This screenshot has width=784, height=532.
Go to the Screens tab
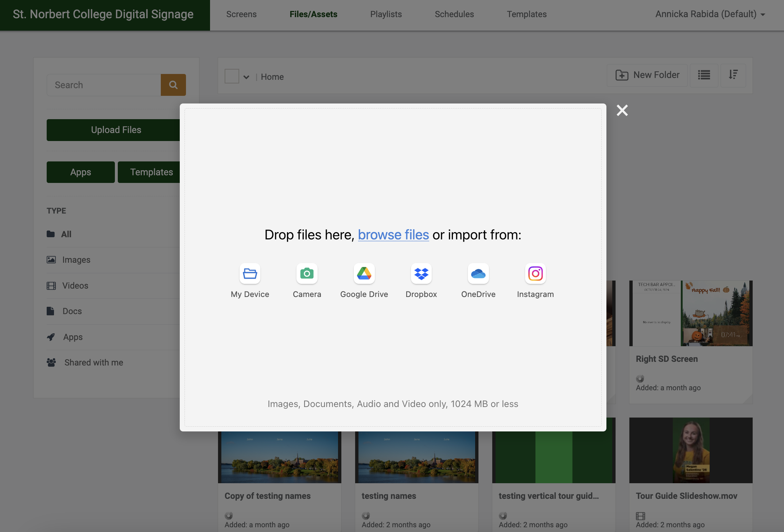pos(241,14)
